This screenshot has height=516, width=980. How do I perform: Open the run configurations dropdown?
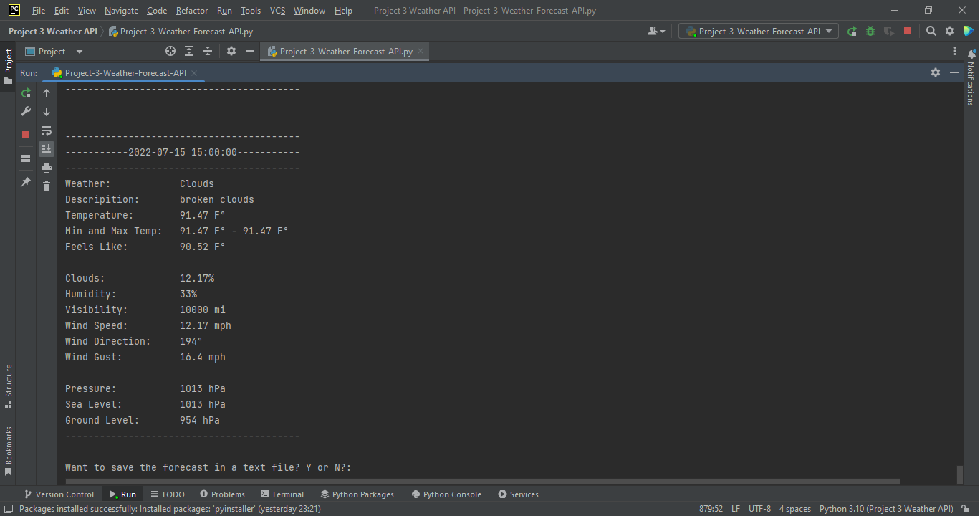tap(757, 31)
